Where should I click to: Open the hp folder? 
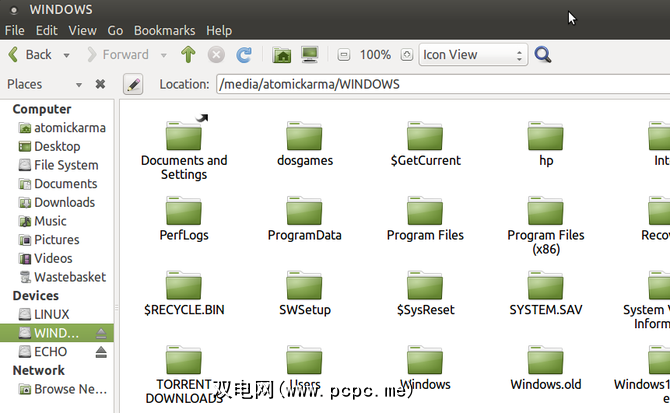pos(545,135)
